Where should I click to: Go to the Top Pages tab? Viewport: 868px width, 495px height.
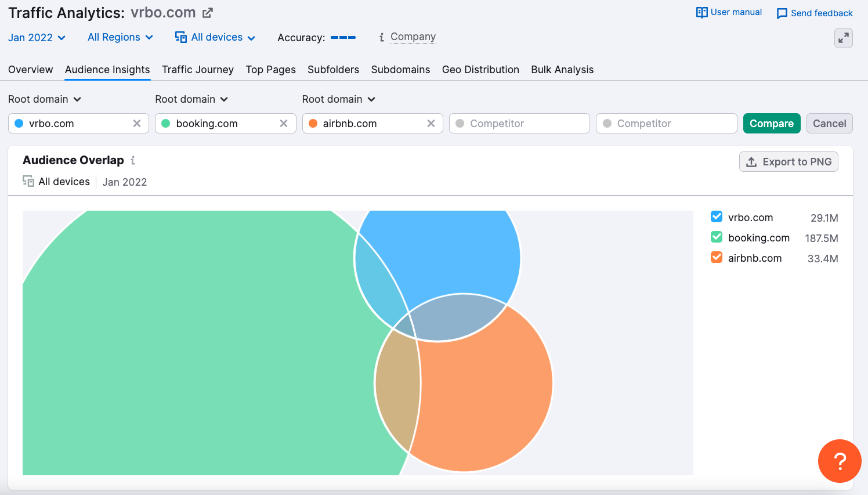coord(271,70)
